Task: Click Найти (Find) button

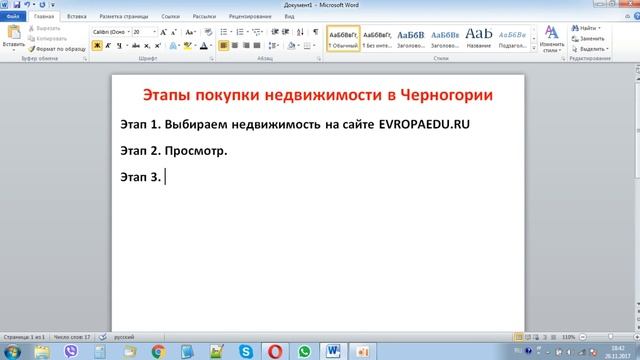Action: coord(586,28)
